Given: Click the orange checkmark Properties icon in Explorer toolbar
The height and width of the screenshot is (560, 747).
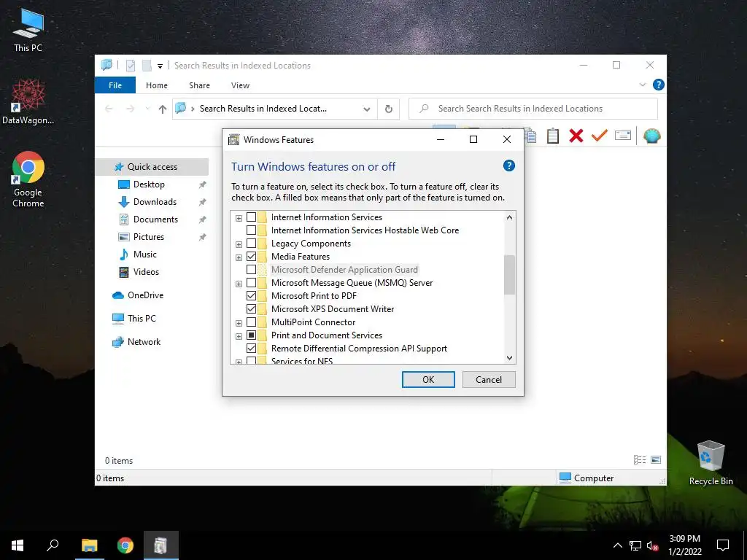Looking at the screenshot, I should pos(600,136).
